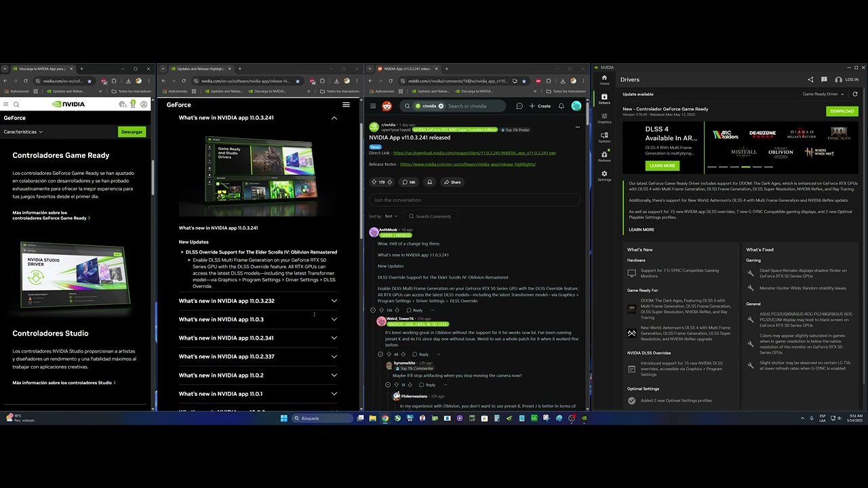Open NVIDIA Spanish page hamburger menu
This screenshot has width=868, height=488.
coord(6,104)
